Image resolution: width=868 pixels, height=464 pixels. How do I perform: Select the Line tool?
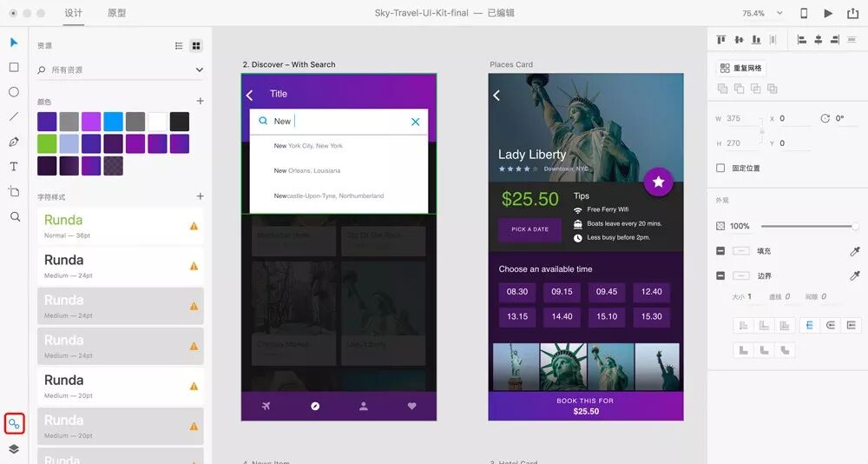pos(14,116)
